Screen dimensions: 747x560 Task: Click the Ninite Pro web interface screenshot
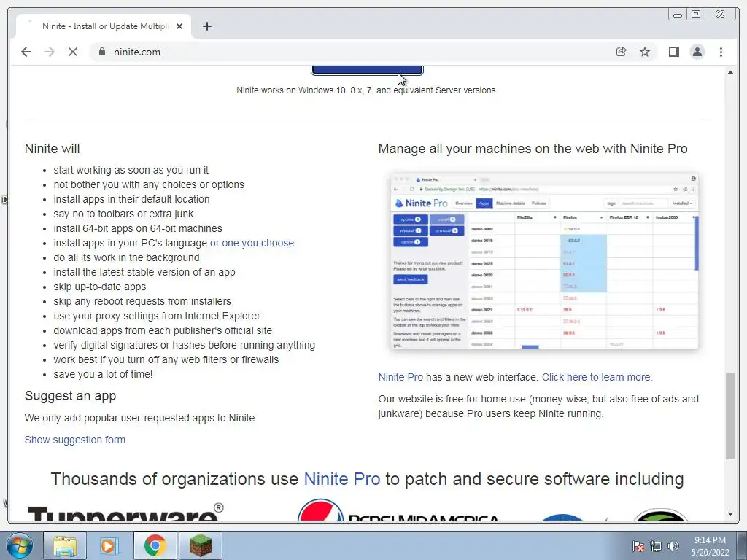tap(544, 260)
